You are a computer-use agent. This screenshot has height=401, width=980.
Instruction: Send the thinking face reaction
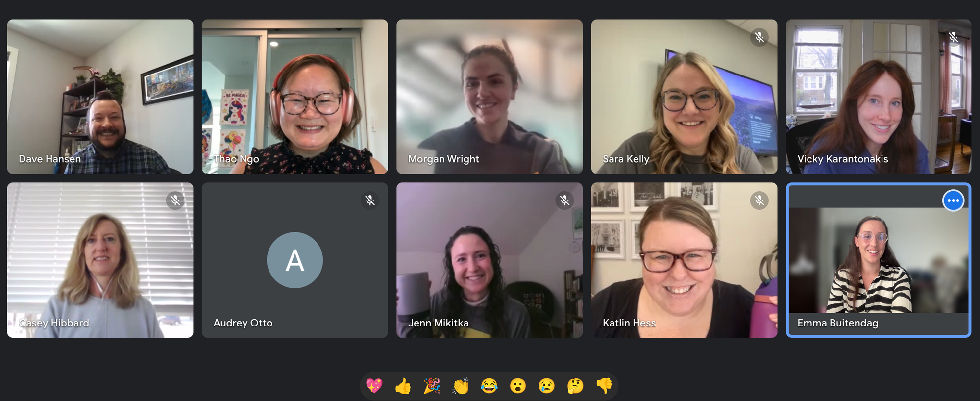pyautogui.click(x=575, y=386)
